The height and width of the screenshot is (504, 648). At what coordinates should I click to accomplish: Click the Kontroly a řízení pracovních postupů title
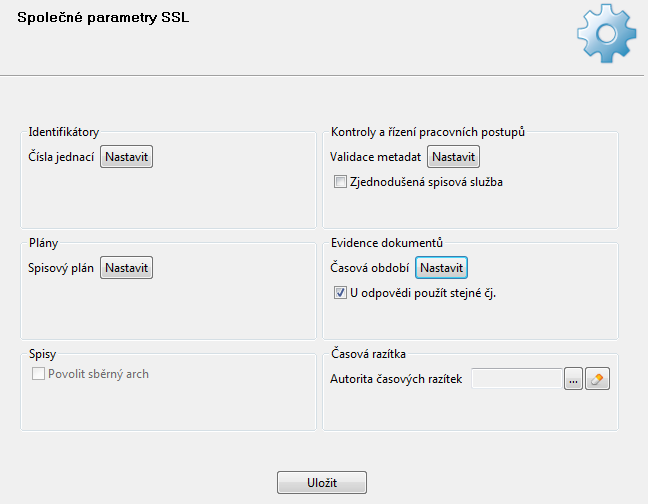point(428,132)
